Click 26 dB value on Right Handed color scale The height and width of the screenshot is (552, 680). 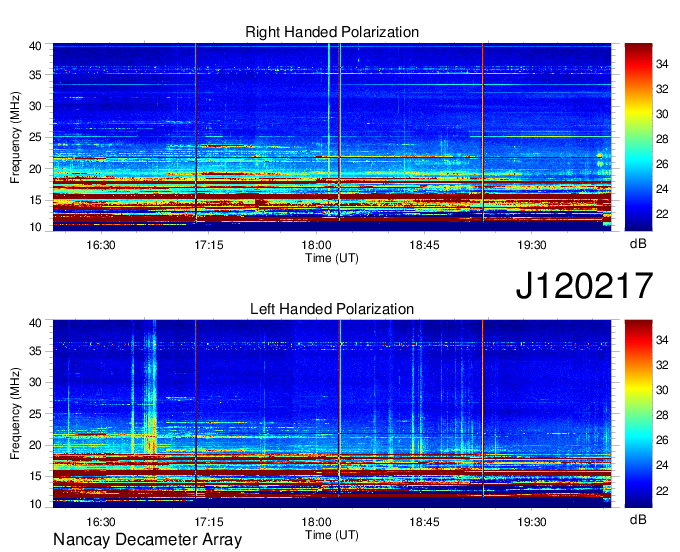coord(662,164)
